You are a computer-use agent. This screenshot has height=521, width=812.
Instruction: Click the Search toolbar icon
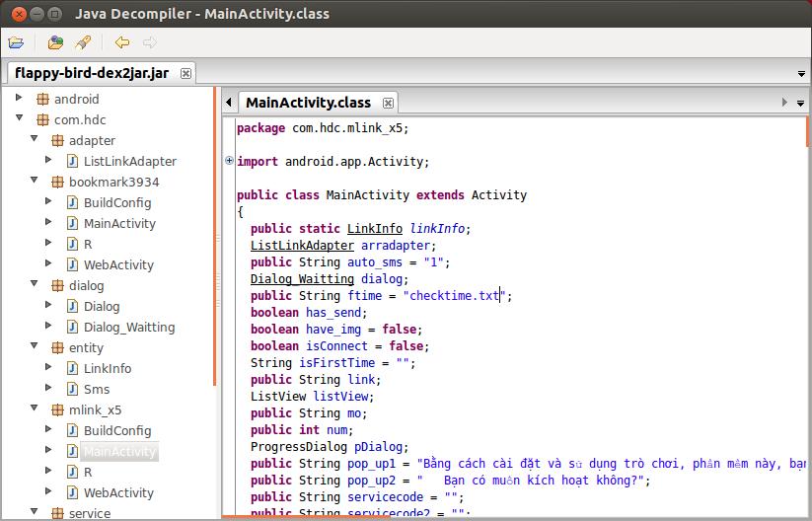(x=83, y=42)
